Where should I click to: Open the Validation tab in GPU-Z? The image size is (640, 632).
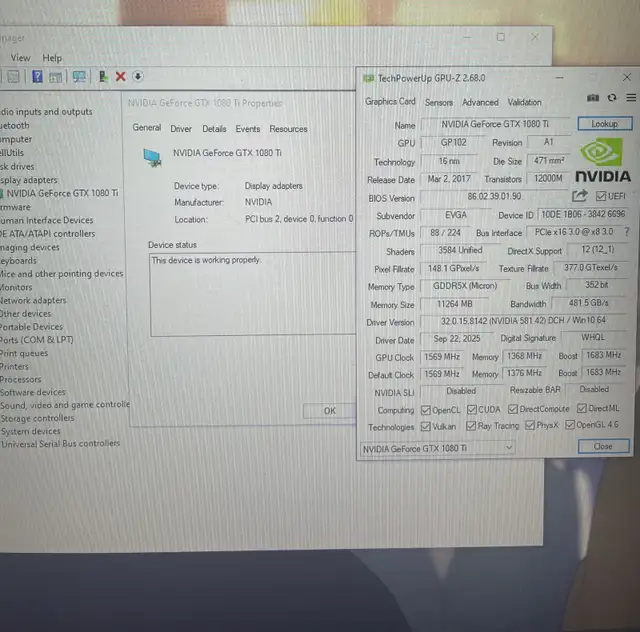point(524,102)
